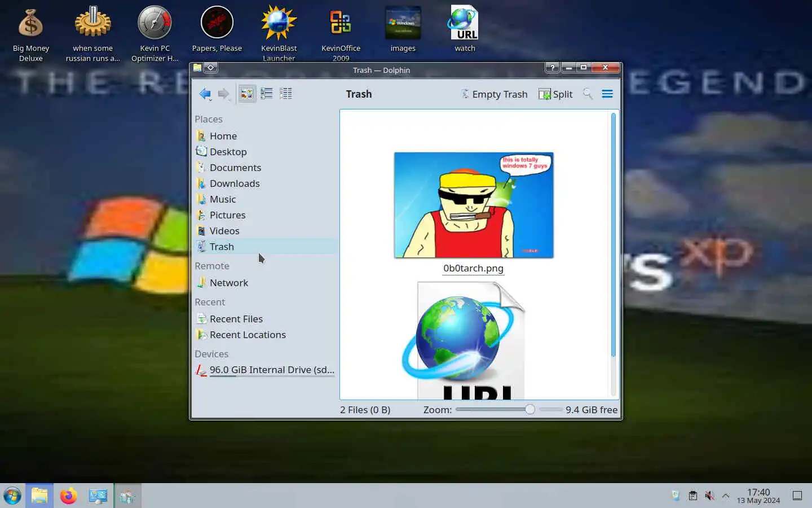Click the Home folder icon in sidebar
This screenshot has height=508, width=812.
pos(201,136)
